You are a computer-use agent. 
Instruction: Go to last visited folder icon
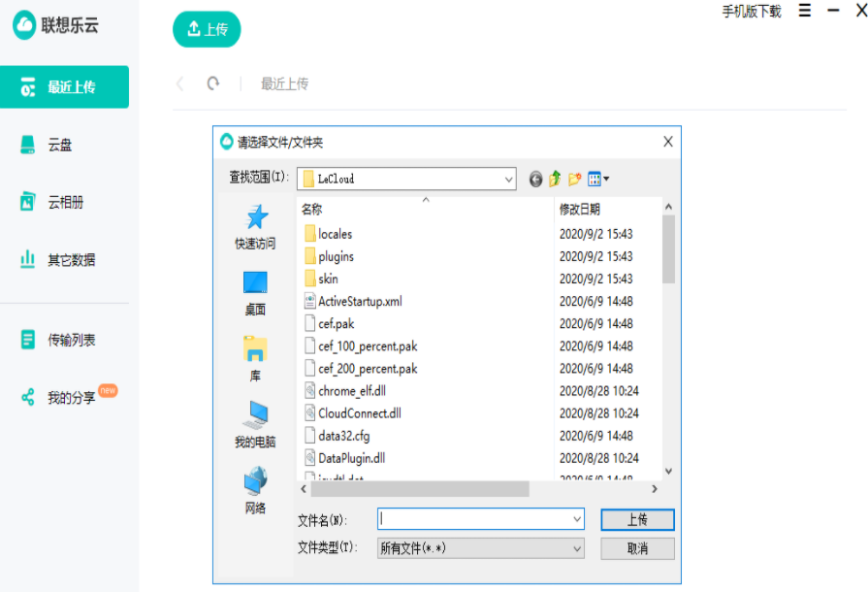tap(535, 179)
